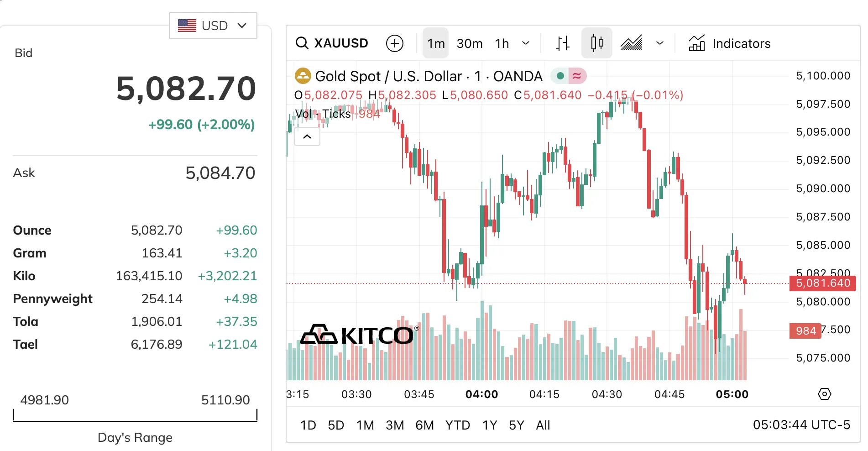Open chart settings hexagon icon
This screenshot has height=451, width=868.
pyautogui.click(x=824, y=394)
